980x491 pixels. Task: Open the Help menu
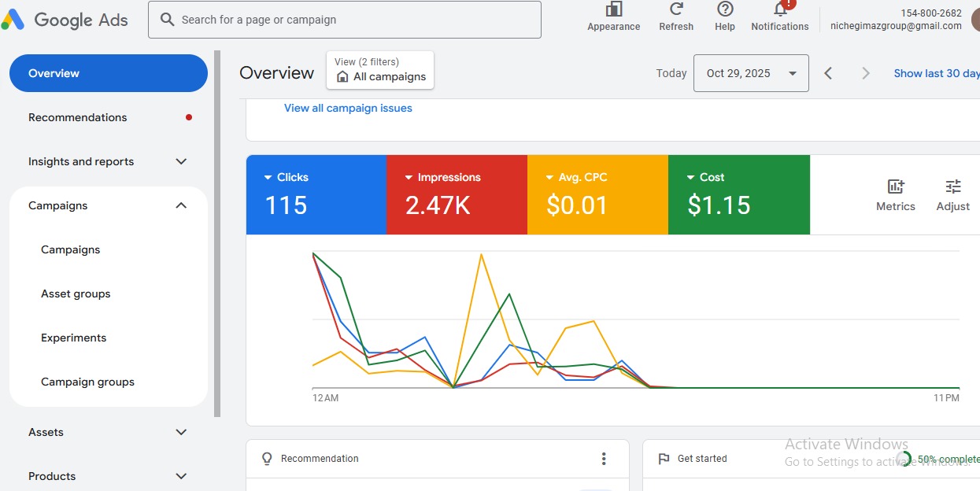tap(724, 17)
